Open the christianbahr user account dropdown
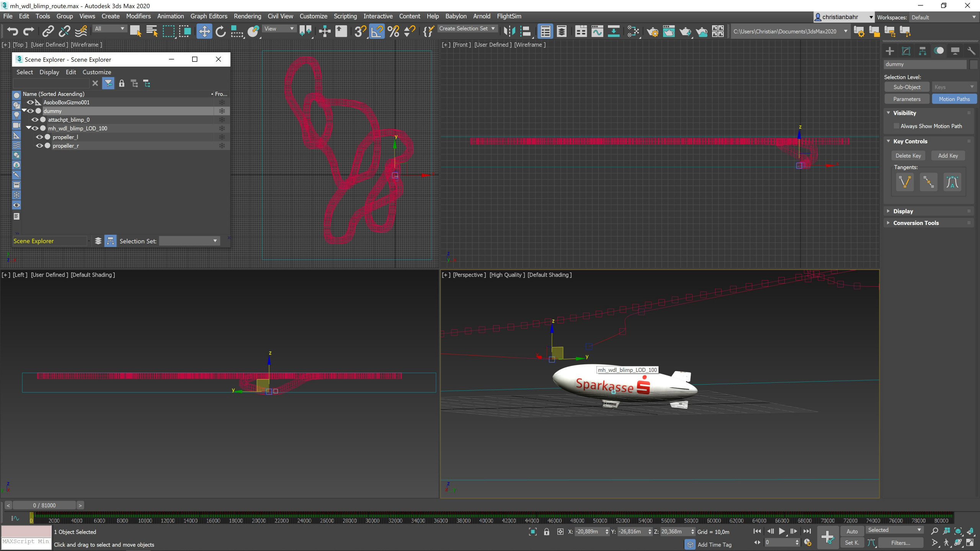 pyautogui.click(x=844, y=17)
